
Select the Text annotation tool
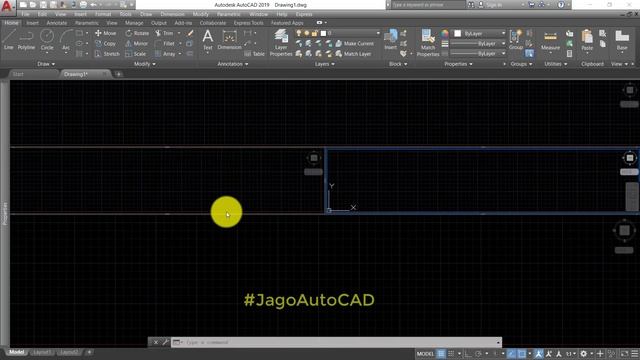(x=208, y=40)
